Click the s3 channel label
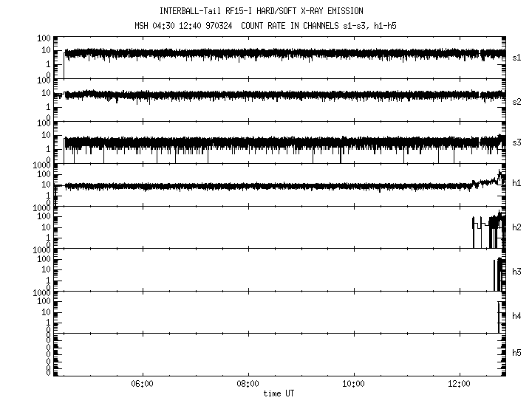 (x=516, y=142)
